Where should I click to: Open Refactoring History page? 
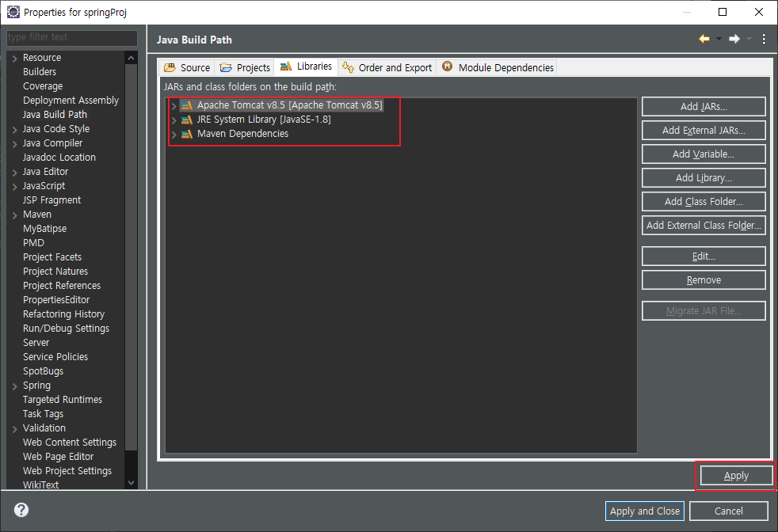[x=63, y=314]
